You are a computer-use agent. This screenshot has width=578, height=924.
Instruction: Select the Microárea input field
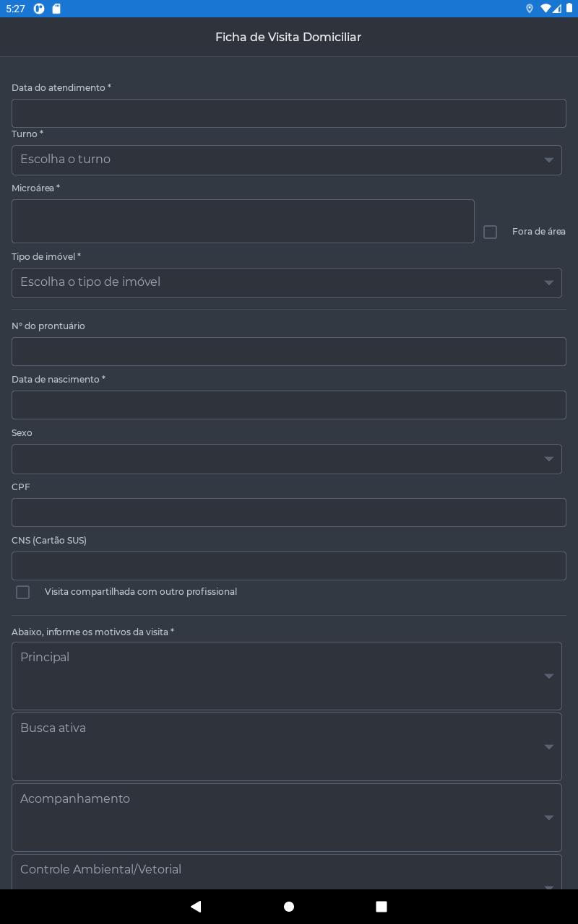243,221
